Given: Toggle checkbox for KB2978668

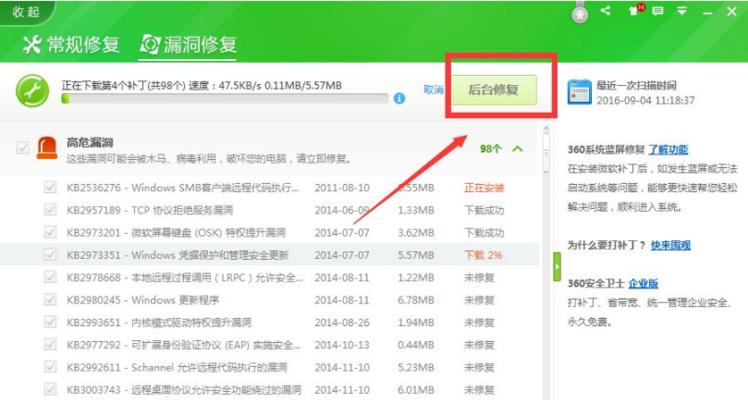Looking at the screenshot, I should 50,277.
